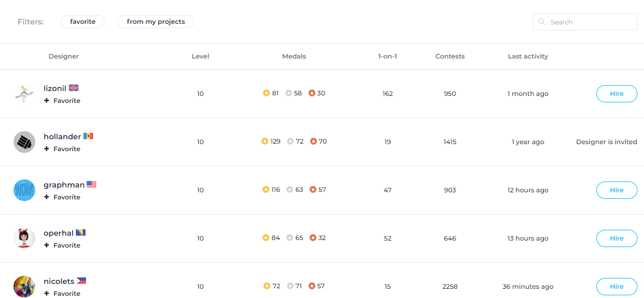644x298 pixels.
Task: Click hollander's silver medal icon
Action: tap(290, 141)
